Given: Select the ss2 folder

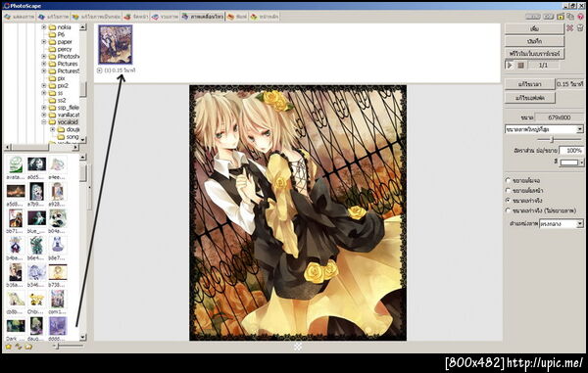Looking at the screenshot, I should [x=57, y=100].
